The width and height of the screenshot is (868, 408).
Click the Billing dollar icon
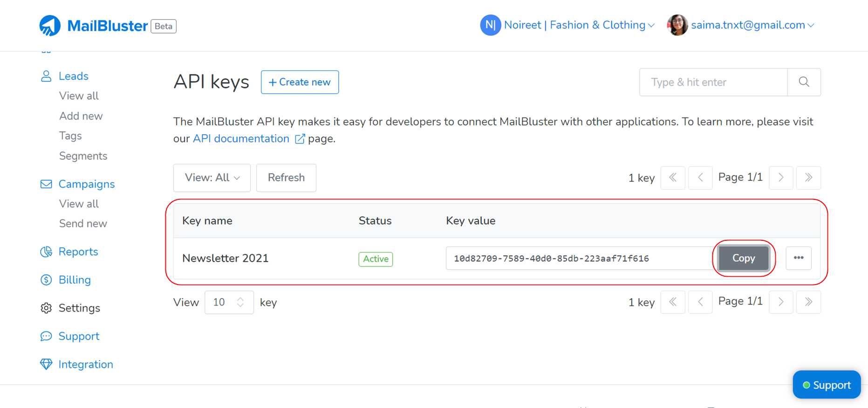coord(46,280)
